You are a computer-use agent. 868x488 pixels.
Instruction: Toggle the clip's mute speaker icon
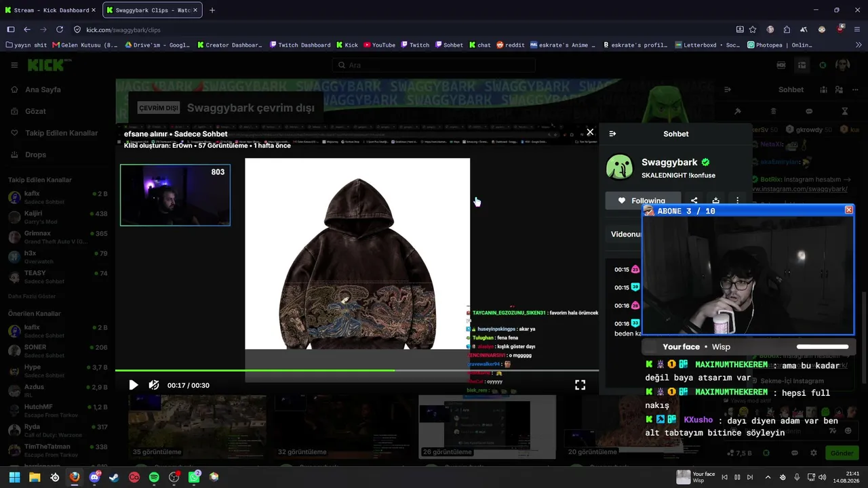pos(154,385)
